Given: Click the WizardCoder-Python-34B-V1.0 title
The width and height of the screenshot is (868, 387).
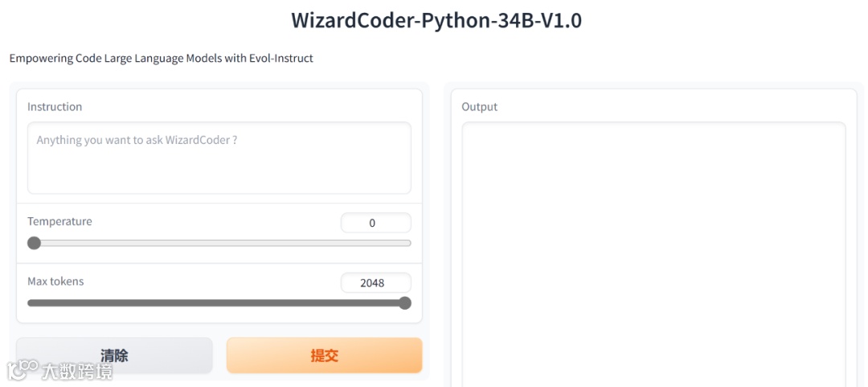Looking at the screenshot, I should pyautogui.click(x=436, y=20).
